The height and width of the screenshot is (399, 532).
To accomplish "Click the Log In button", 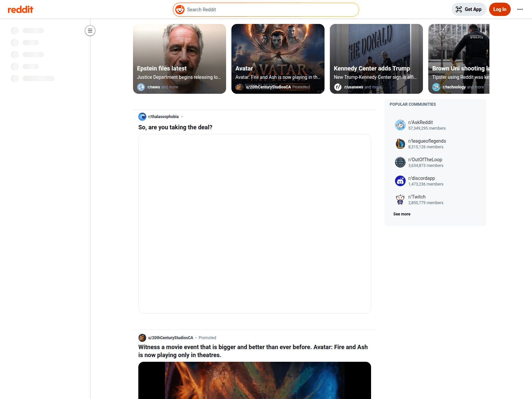I will point(500,9).
